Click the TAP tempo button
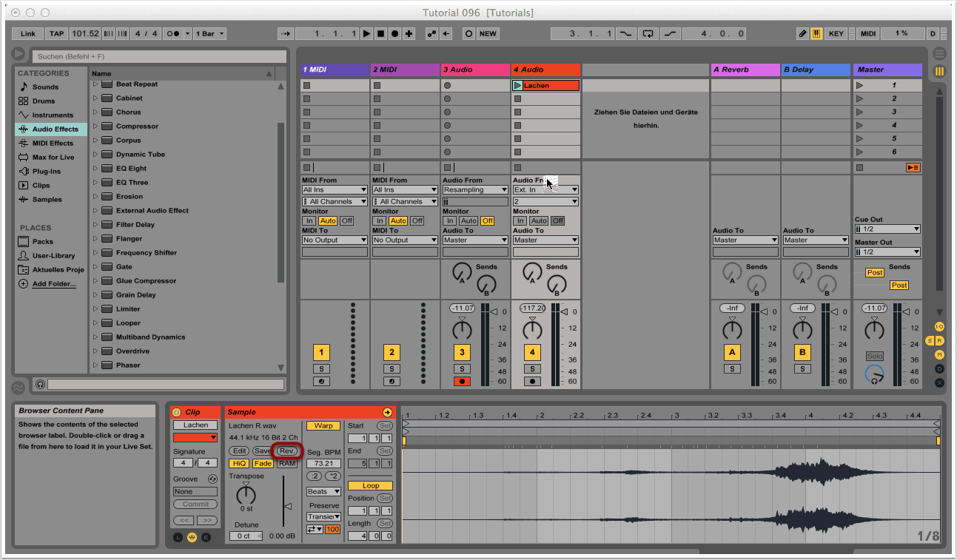 click(x=56, y=33)
